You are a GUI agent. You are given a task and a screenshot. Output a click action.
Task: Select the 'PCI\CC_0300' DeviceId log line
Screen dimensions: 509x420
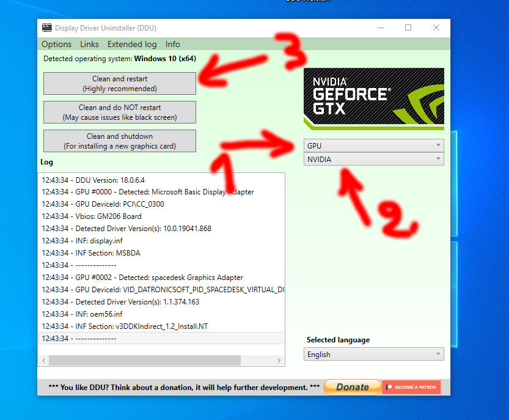[161, 204]
